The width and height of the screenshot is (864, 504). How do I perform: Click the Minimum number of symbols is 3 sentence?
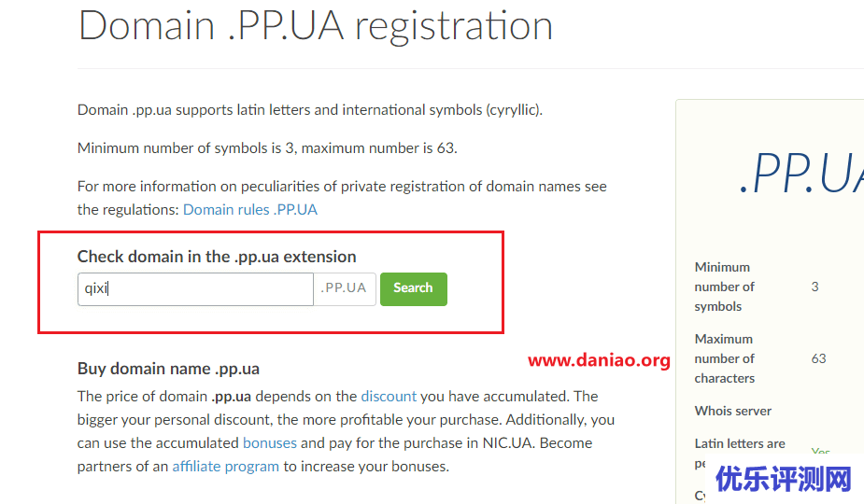pyautogui.click(x=267, y=147)
